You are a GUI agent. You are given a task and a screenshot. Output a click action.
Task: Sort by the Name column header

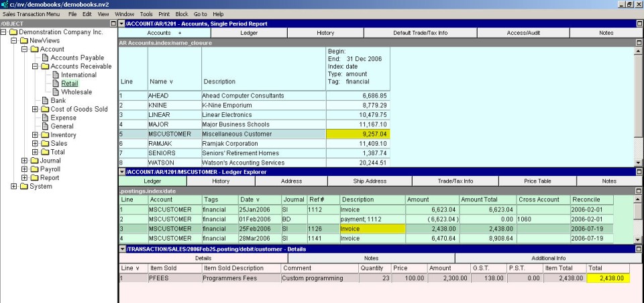(x=161, y=82)
